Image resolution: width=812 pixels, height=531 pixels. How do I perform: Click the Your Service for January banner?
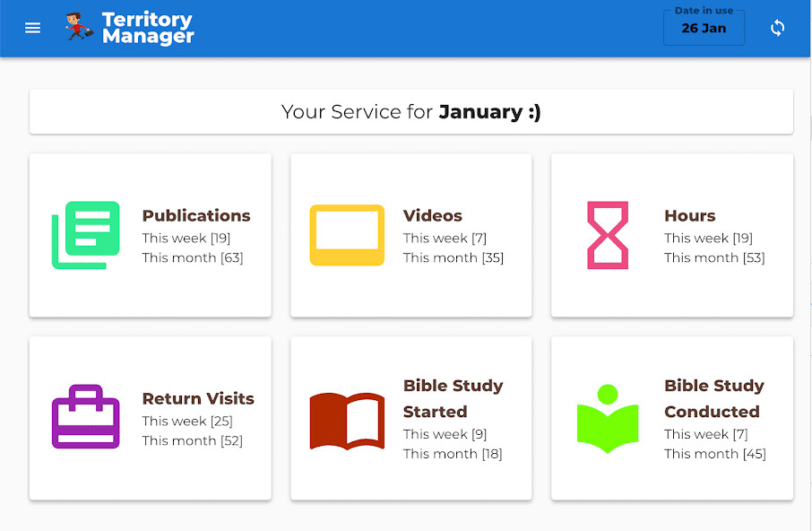tap(411, 112)
